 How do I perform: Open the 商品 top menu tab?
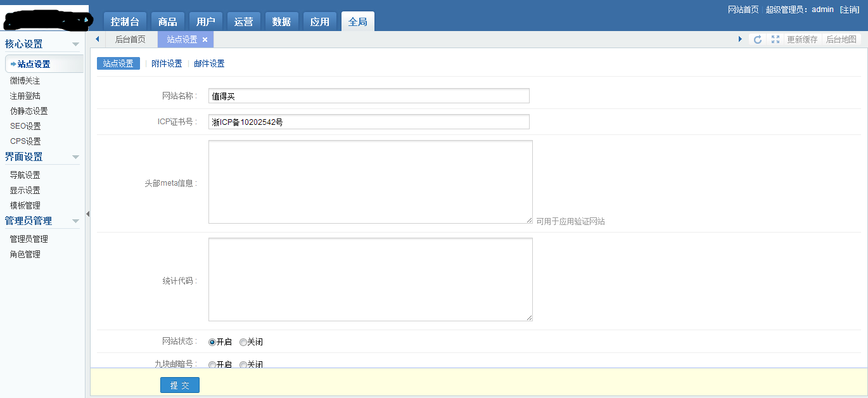168,22
